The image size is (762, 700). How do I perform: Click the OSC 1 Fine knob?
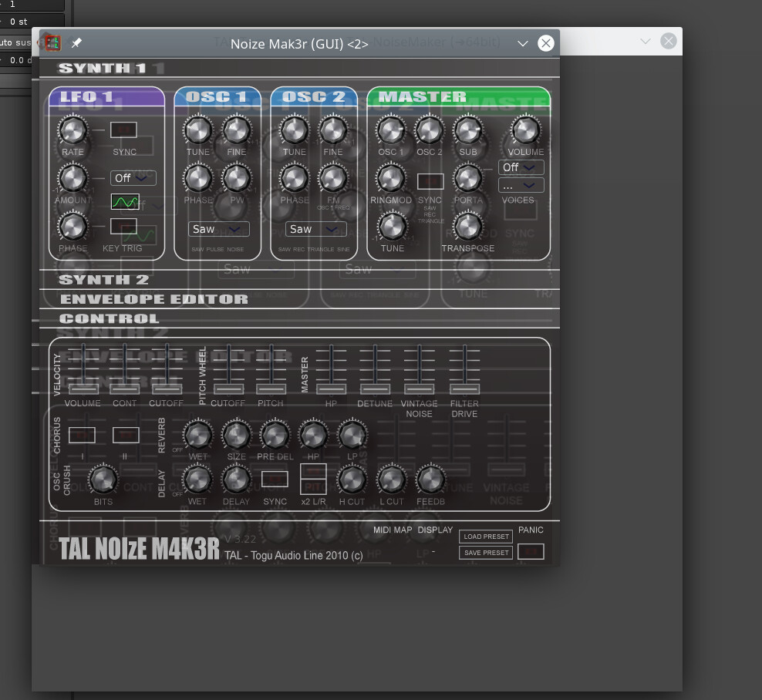pos(237,130)
